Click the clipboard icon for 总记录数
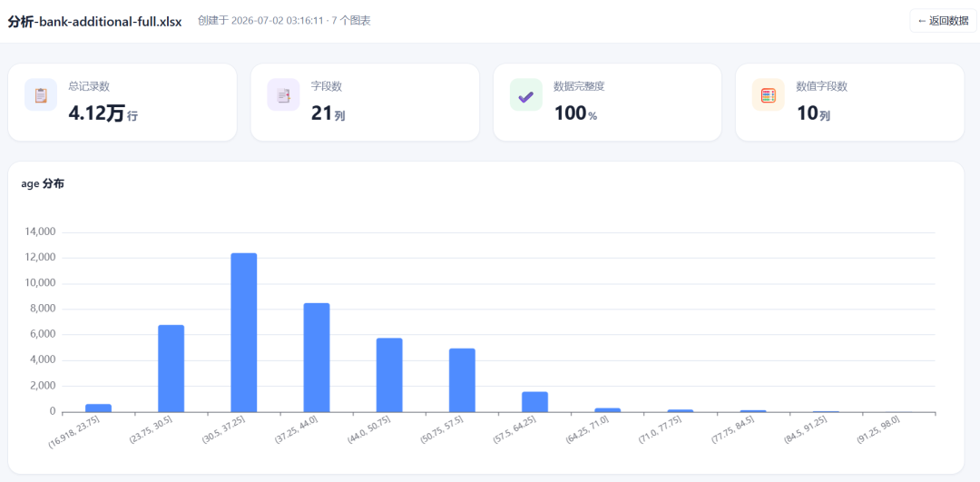 click(41, 95)
